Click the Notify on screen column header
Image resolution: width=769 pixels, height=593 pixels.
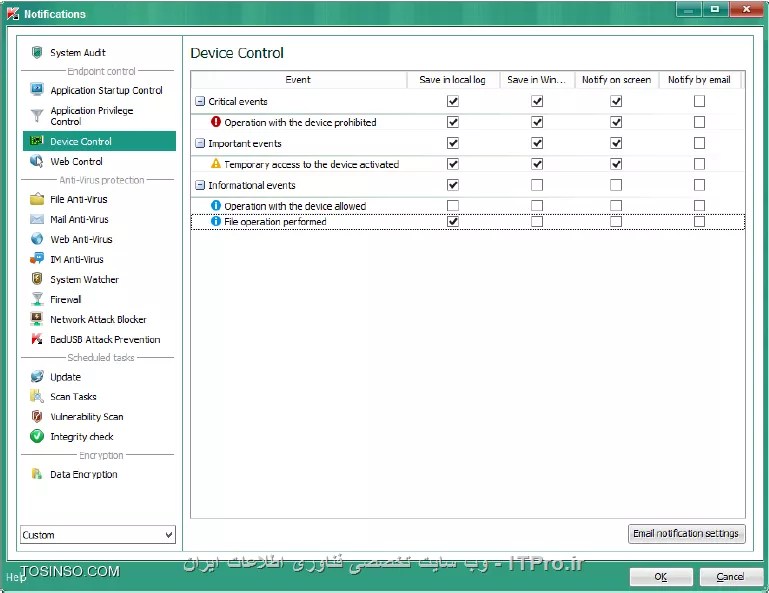coord(616,79)
